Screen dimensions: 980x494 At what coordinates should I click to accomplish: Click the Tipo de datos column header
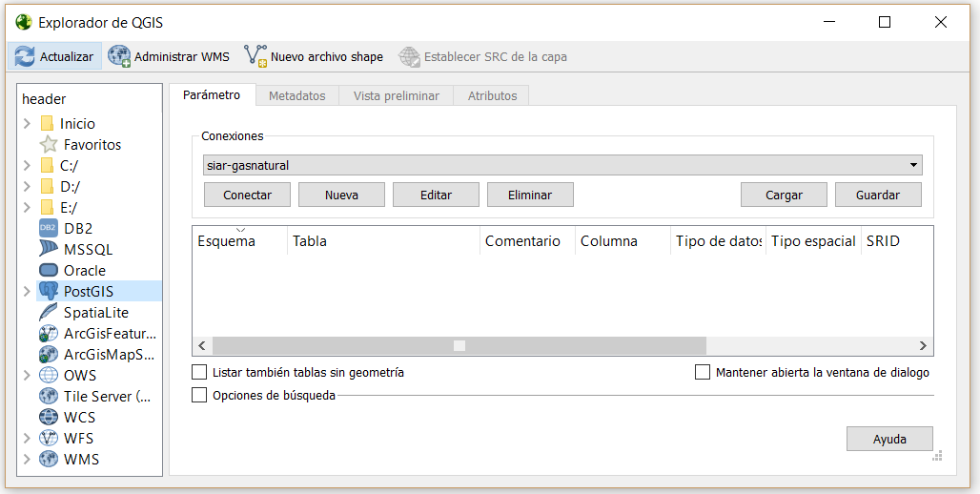coord(719,240)
